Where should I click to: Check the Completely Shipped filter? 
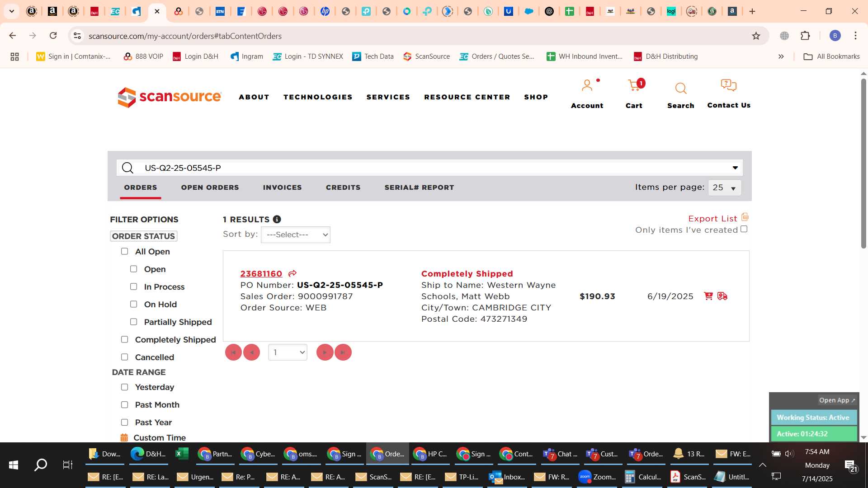click(x=124, y=339)
